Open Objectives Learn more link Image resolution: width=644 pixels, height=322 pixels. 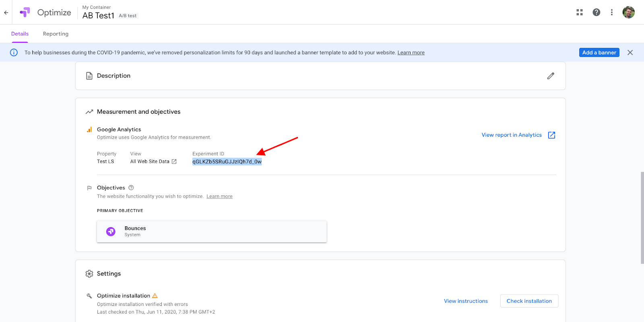(x=219, y=196)
